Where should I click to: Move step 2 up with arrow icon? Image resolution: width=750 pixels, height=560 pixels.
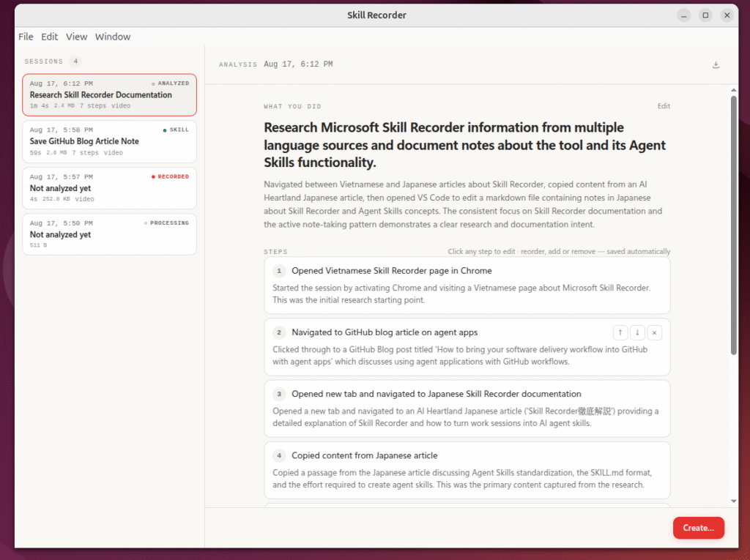tap(620, 332)
